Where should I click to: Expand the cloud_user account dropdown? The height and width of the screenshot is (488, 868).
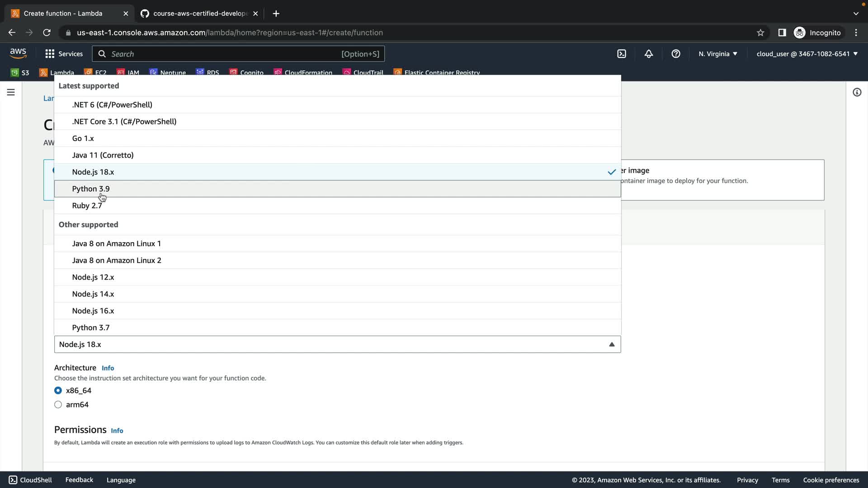point(807,54)
